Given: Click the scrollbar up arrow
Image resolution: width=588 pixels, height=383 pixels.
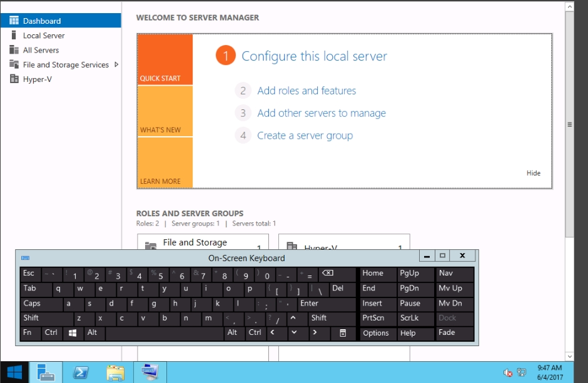Looking at the screenshot, I should 570,6.
